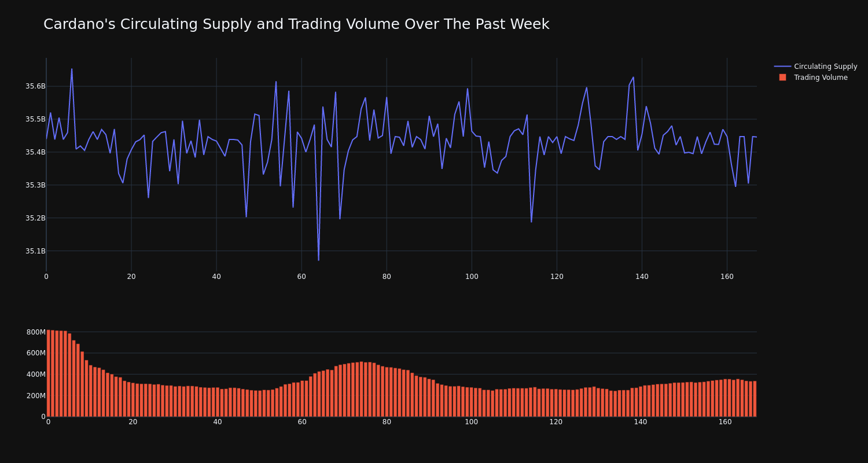Click the 35.4B y-axis label

35,152
